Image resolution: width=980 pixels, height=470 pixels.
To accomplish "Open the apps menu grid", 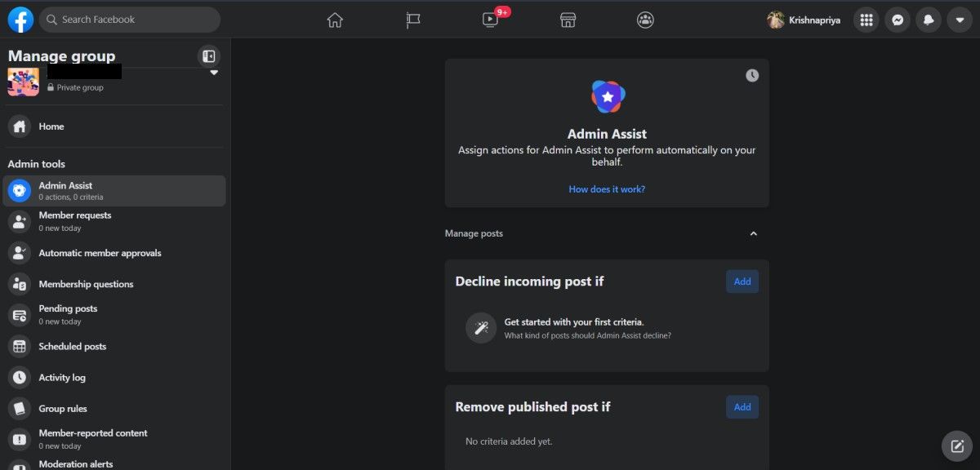I will click(x=866, y=19).
